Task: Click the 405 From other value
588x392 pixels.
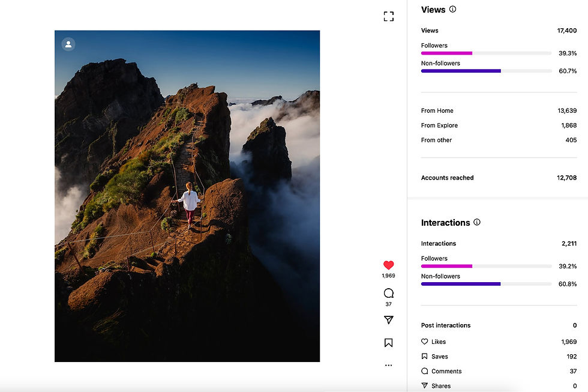Action: tap(571, 140)
